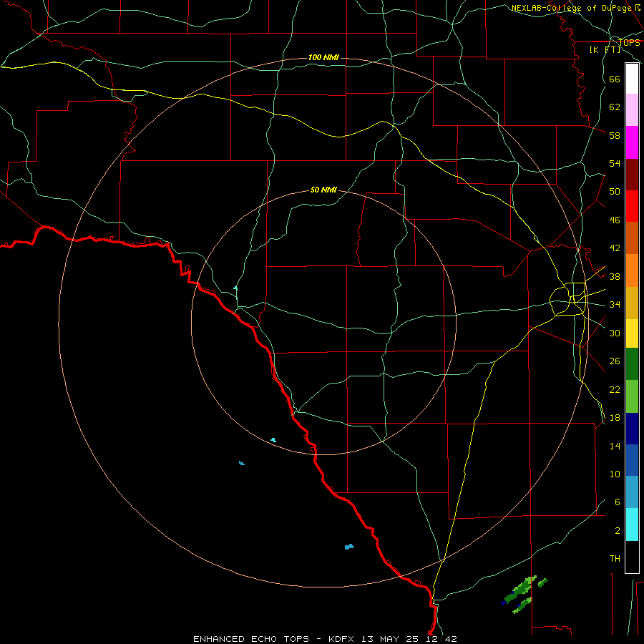
Task: Click the bright red legend swatch
Action: 632,206
